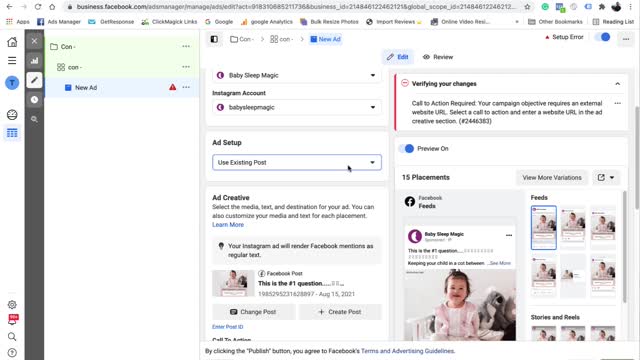The image size is (640, 360).
Task: Open Baby Sleep Magic page dropdown
Action: (x=297, y=76)
